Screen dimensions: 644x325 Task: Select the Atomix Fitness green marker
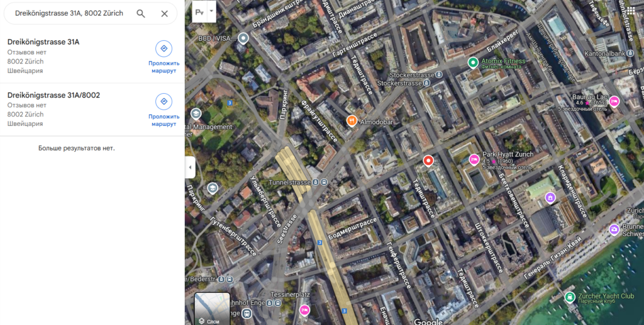tap(473, 62)
